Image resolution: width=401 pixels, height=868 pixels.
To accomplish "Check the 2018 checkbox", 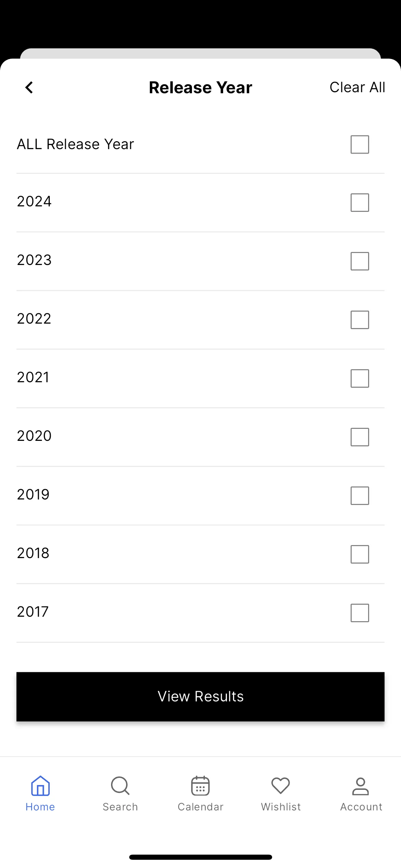I will click(360, 554).
